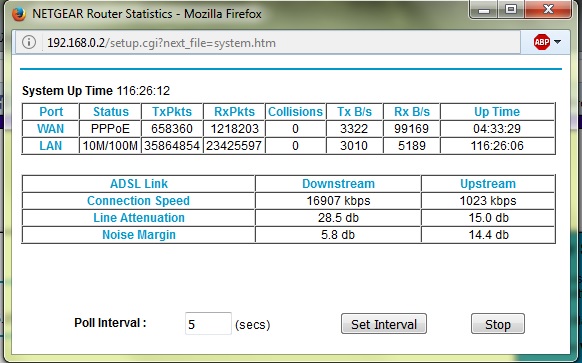This screenshot has height=363, width=582.
Task: Click the WAN Tx B/s value 3322
Action: [x=354, y=129]
